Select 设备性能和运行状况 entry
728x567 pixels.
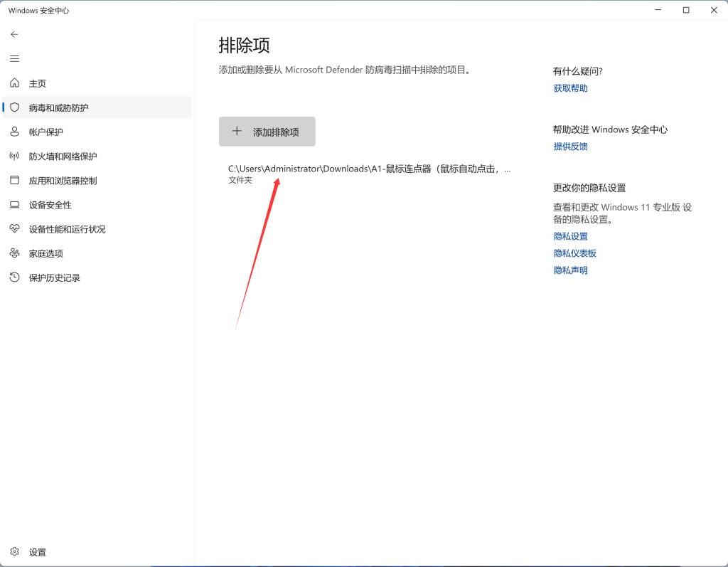tap(97, 228)
